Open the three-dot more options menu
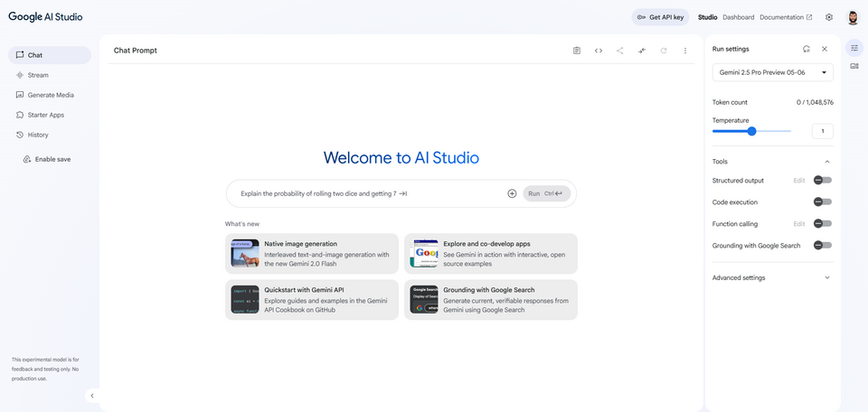 coord(684,51)
